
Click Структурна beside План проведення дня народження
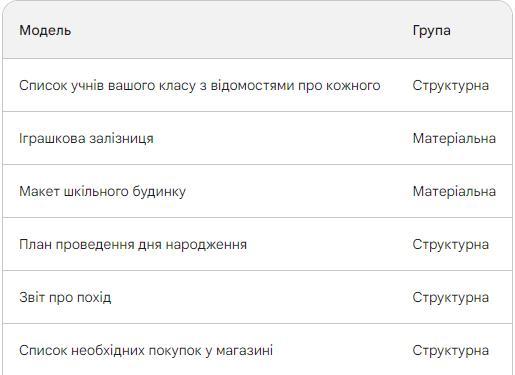(x=451, y=244)
